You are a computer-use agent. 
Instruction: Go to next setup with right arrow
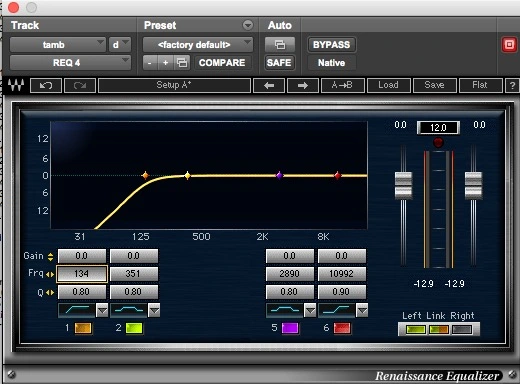coord(303,86)
